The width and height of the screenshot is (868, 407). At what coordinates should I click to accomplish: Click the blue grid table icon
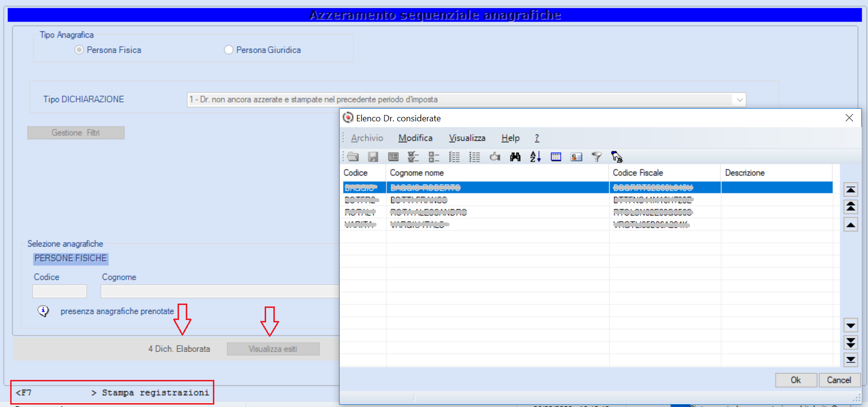point(556,157)
